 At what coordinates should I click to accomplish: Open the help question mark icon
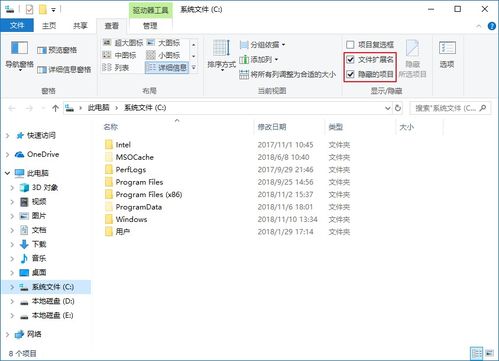[491, 26]
